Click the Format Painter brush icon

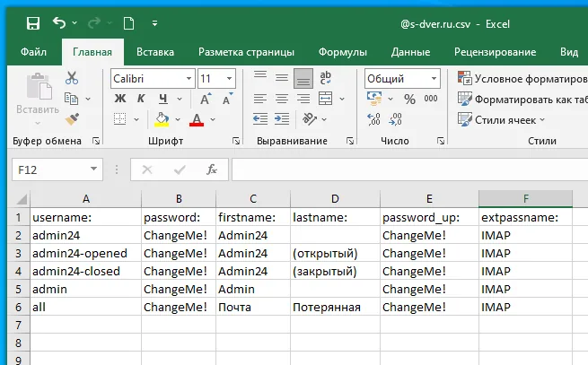click(x=72, y=119)
